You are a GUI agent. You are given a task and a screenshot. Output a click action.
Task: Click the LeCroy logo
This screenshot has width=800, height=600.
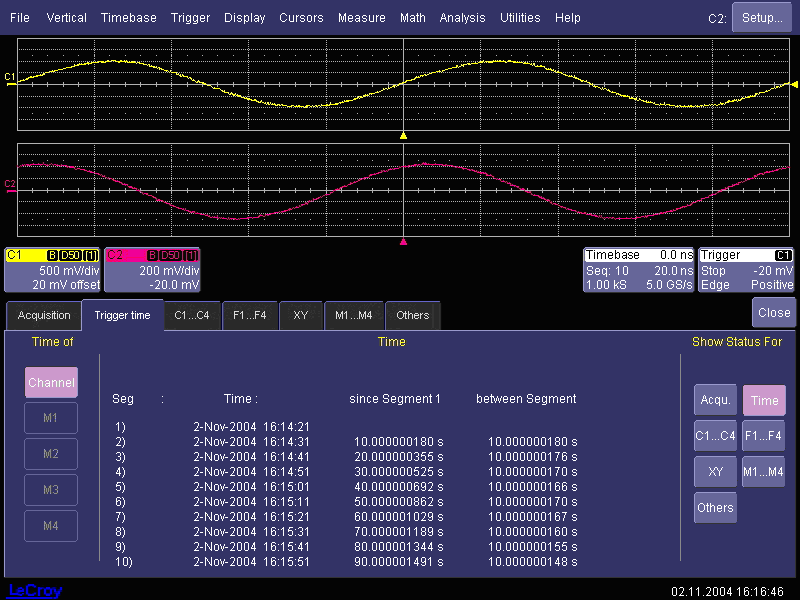click(35, 590)
